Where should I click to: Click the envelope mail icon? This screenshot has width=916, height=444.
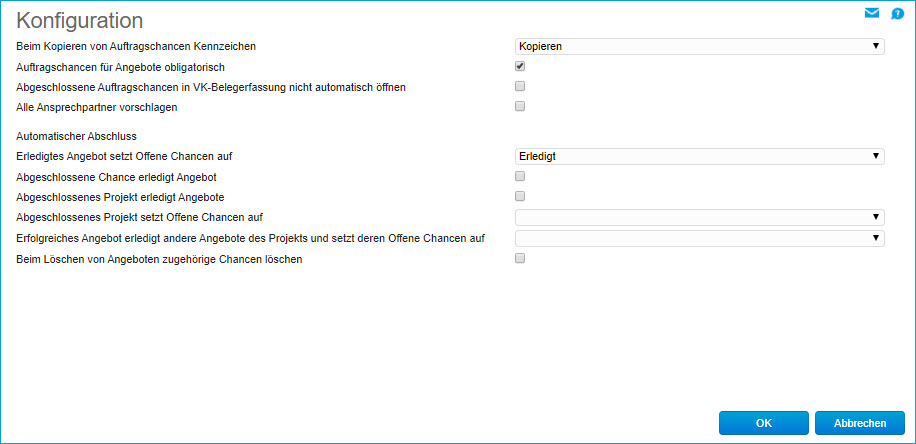871,13
